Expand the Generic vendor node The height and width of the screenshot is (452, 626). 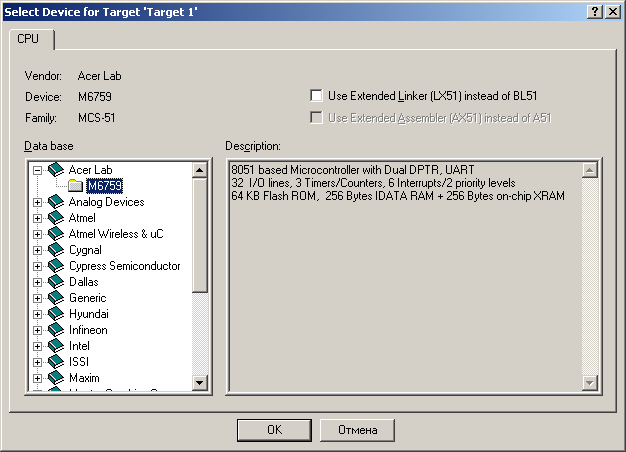[38, 298]
